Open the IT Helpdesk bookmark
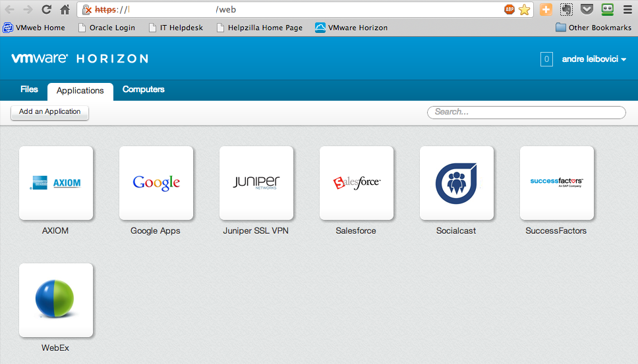The width and height of the screenshot is (638, 364). coord(176,28)
